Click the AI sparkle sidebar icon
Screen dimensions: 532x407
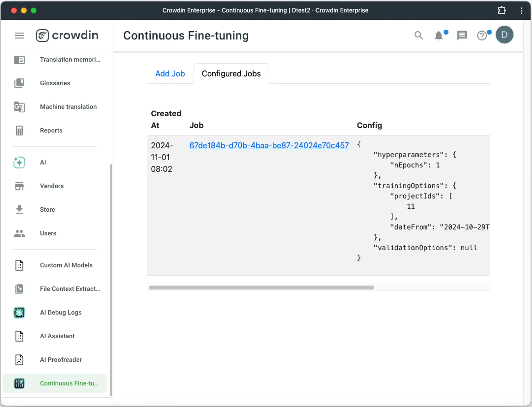coord(19,162)
